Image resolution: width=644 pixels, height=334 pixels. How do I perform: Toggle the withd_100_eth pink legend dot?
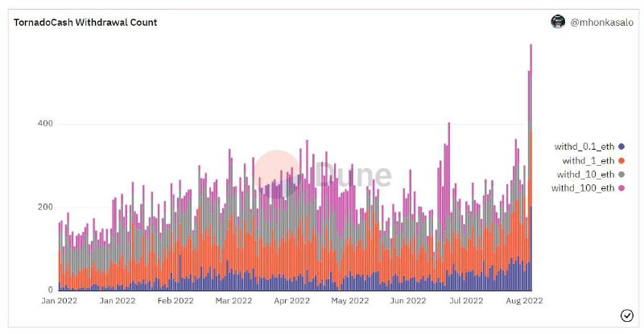tap(621, 188)
